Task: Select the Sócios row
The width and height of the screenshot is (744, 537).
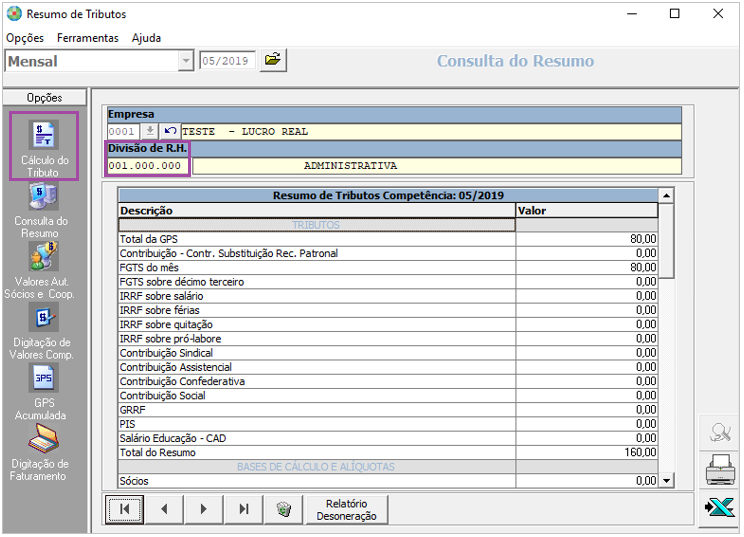Action: tap(388, 481)
